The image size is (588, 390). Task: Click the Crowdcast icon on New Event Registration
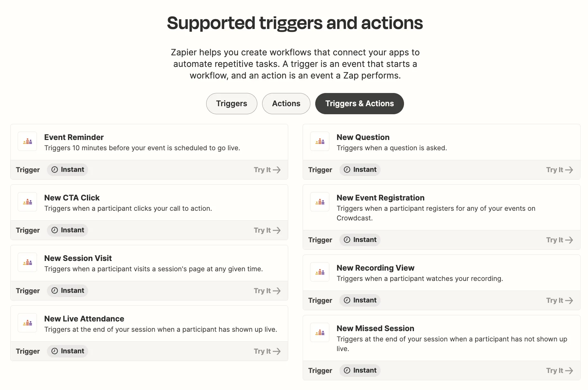click(319, 201)
